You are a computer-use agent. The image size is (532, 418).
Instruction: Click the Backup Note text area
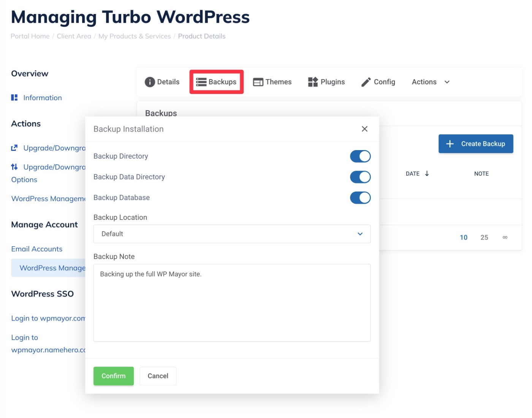click(232, 303)
